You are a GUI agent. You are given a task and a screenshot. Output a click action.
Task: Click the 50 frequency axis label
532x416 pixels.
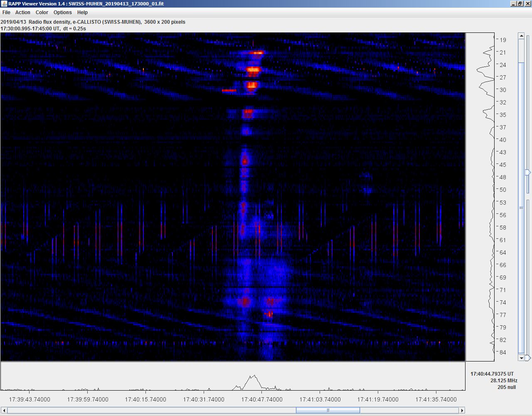tap(503, 190)
